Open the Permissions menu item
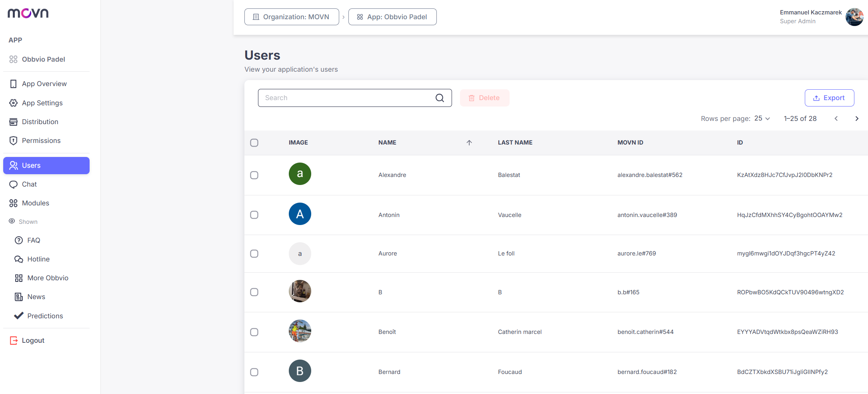The image size is (868, 394). pyautogui.click(x=41, y=141)
